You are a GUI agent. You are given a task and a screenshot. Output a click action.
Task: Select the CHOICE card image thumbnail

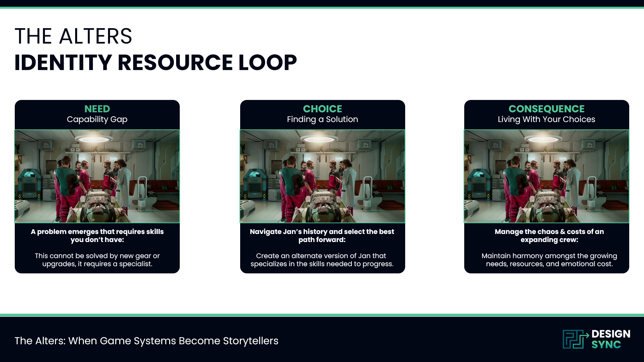click(x=322, y=176)
